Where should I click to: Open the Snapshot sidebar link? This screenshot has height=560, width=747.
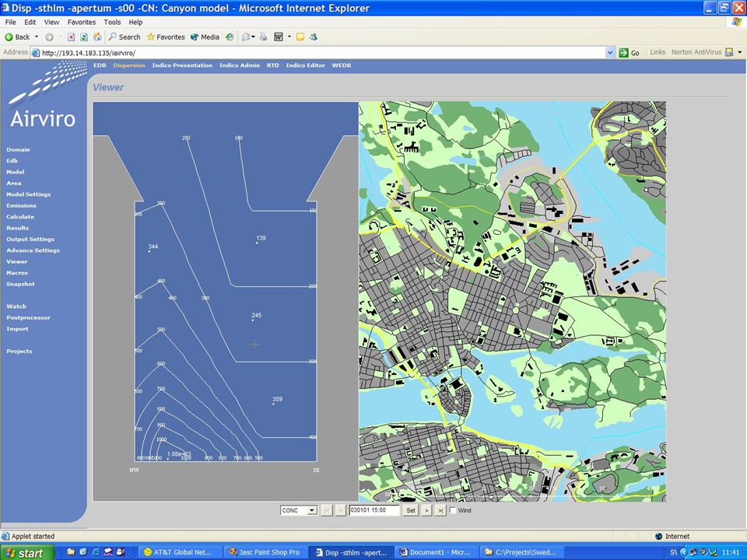pyautogui.click(x=20, y=284)
